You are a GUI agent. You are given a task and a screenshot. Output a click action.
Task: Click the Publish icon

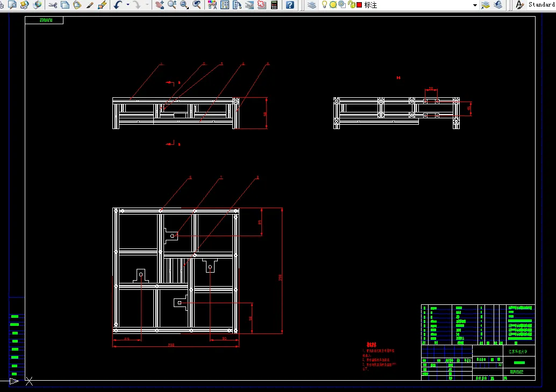coord(25,5)
